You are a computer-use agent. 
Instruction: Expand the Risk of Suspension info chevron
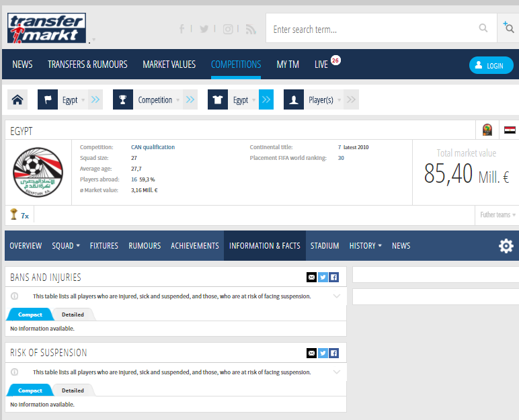tap(337, 372)
